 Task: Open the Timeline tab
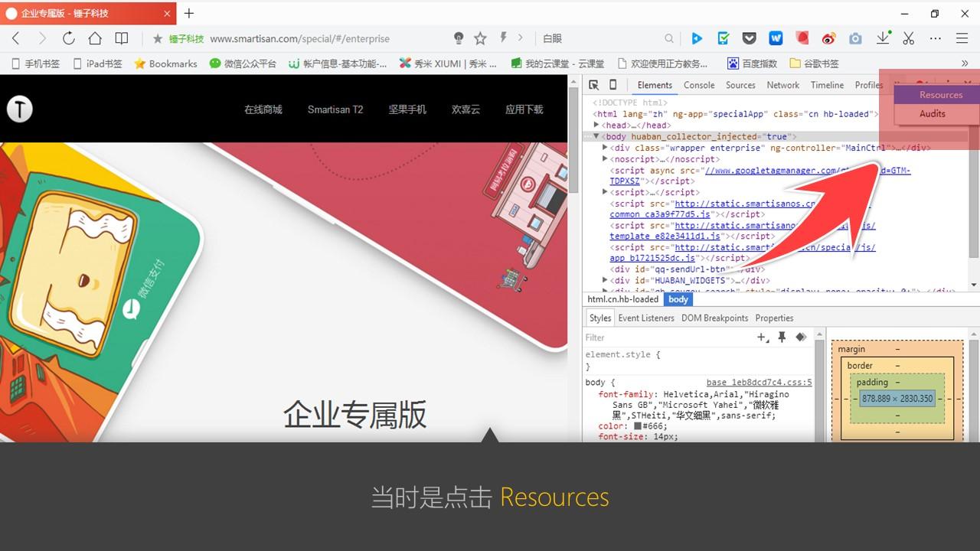(x=827, y=85)
